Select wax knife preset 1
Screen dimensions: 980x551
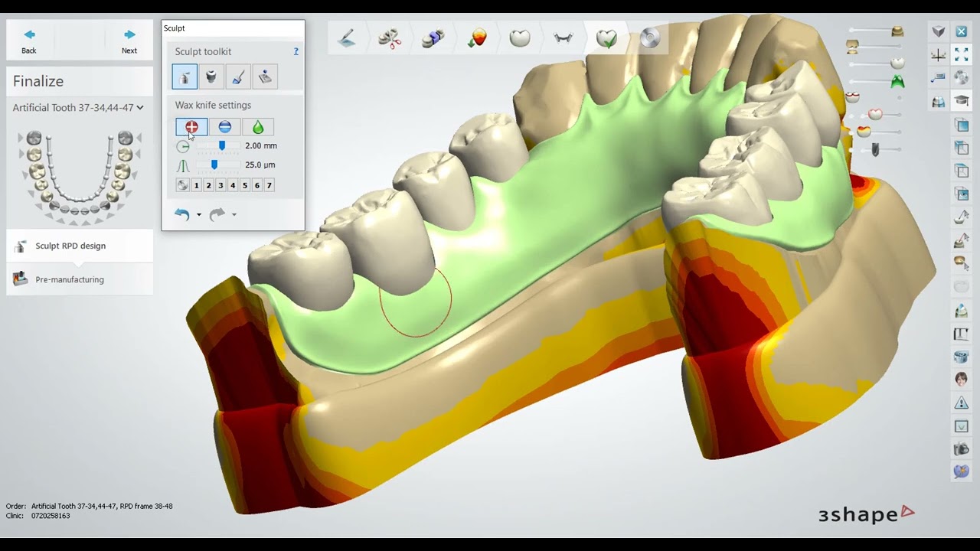[197, 185]
